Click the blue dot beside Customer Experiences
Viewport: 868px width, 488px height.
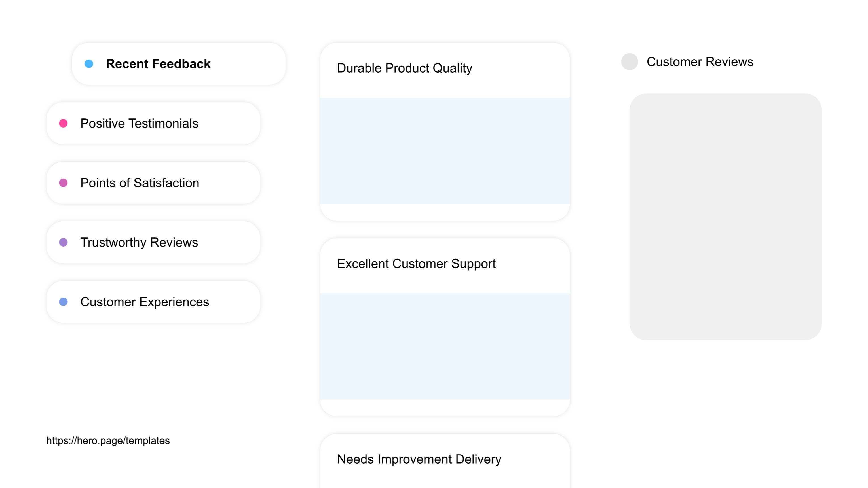pyautogui.click(x=63, y=302)
